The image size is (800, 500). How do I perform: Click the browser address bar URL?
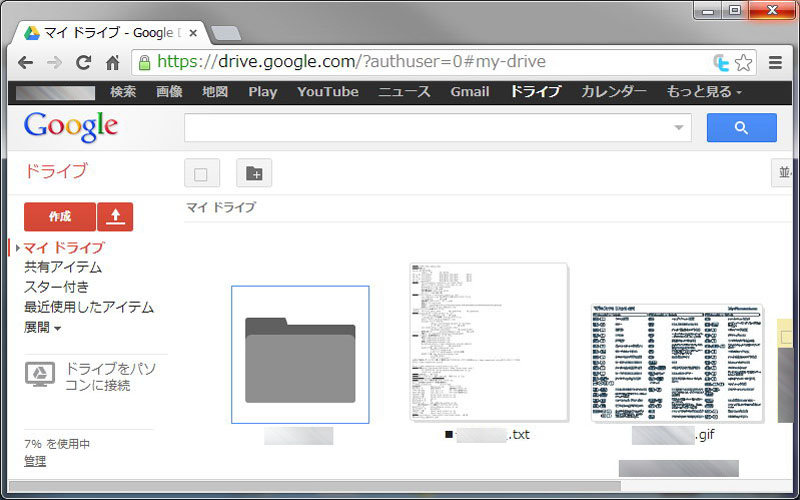(x=351, y=62)
